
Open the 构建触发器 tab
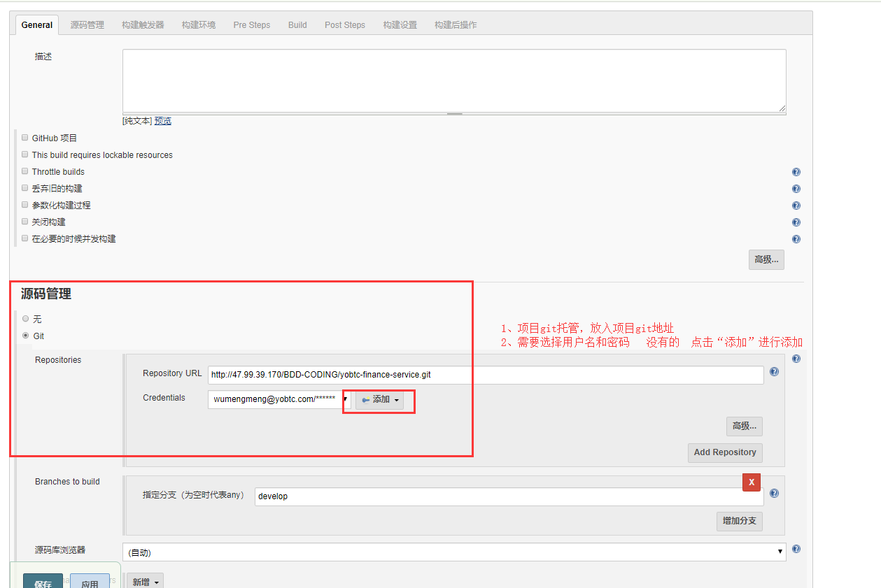click(143, 24)
